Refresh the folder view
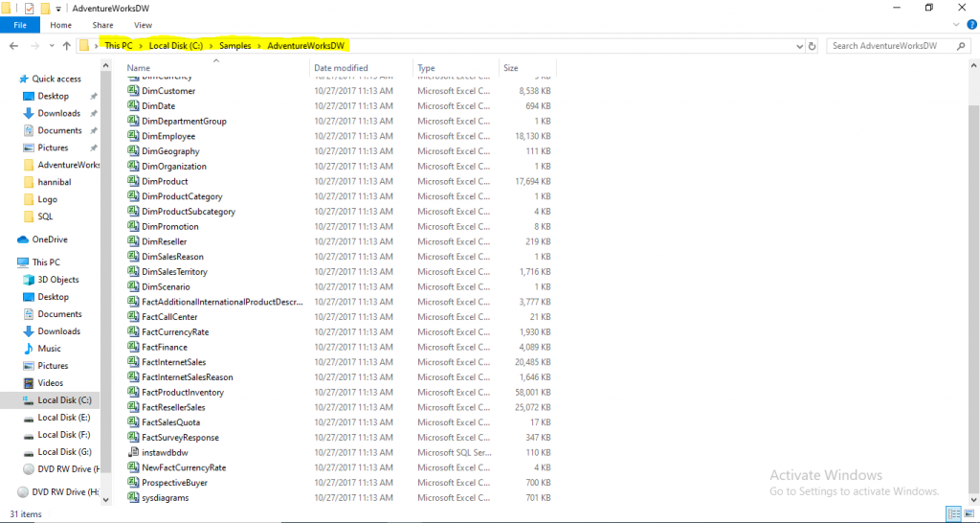 pyautogui.click(x=812, y=46)
